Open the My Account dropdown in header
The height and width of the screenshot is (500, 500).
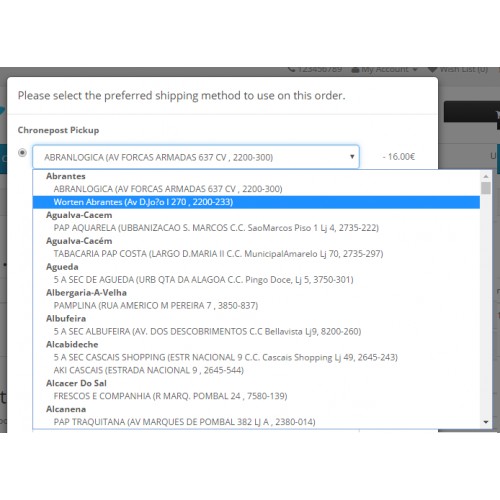(x=385, y=70)
